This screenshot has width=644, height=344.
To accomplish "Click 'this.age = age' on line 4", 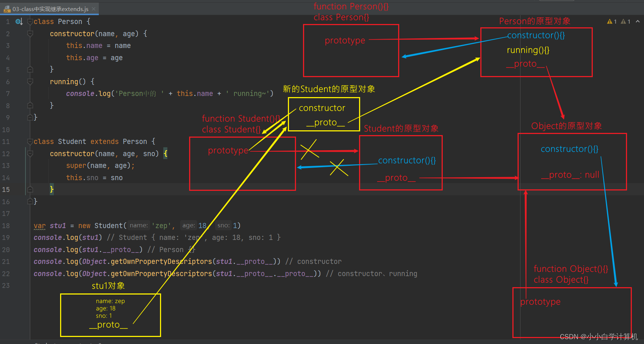I will 94,58.
